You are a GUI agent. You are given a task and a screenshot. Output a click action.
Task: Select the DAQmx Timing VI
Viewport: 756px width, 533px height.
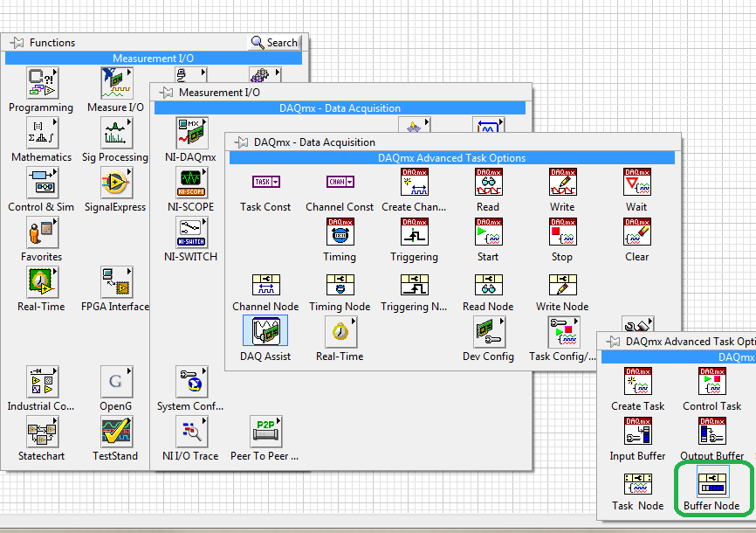(x=340, y=232)
